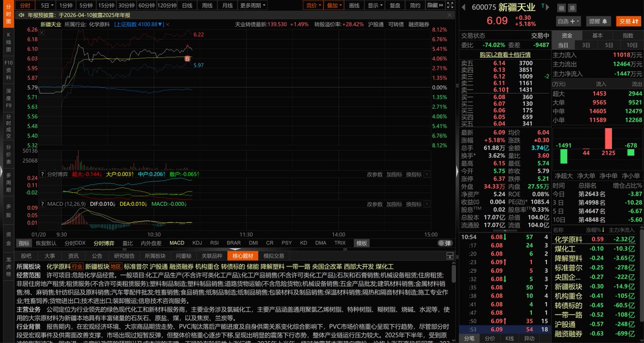Switch to the 研究报告 tab

(x=125, y=256)
